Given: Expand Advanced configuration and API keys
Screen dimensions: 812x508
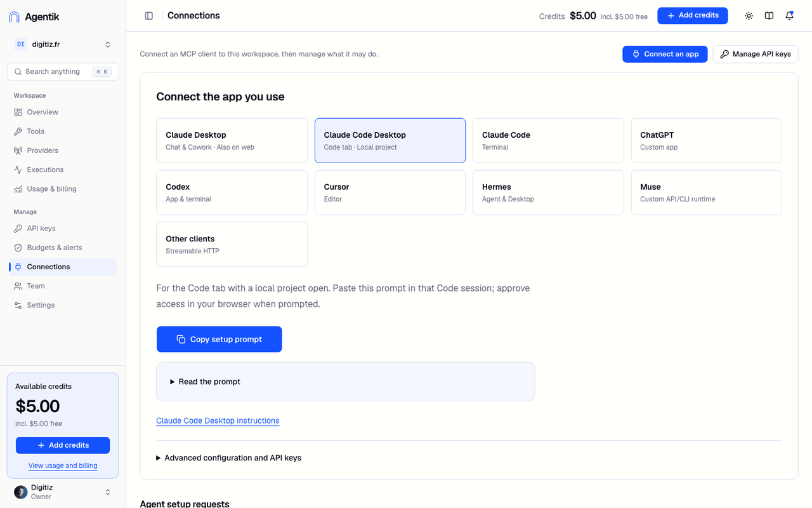Looking at the screenshot, I should 228,458.
